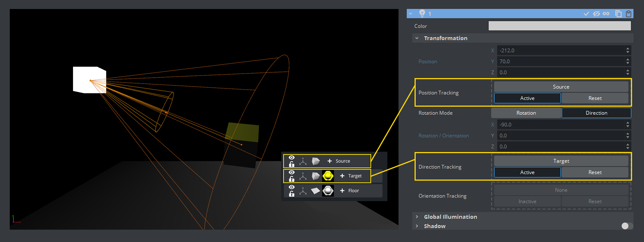Click the lock icon on Target container
The width and height of the screenshot is (644, 242).
292,179
